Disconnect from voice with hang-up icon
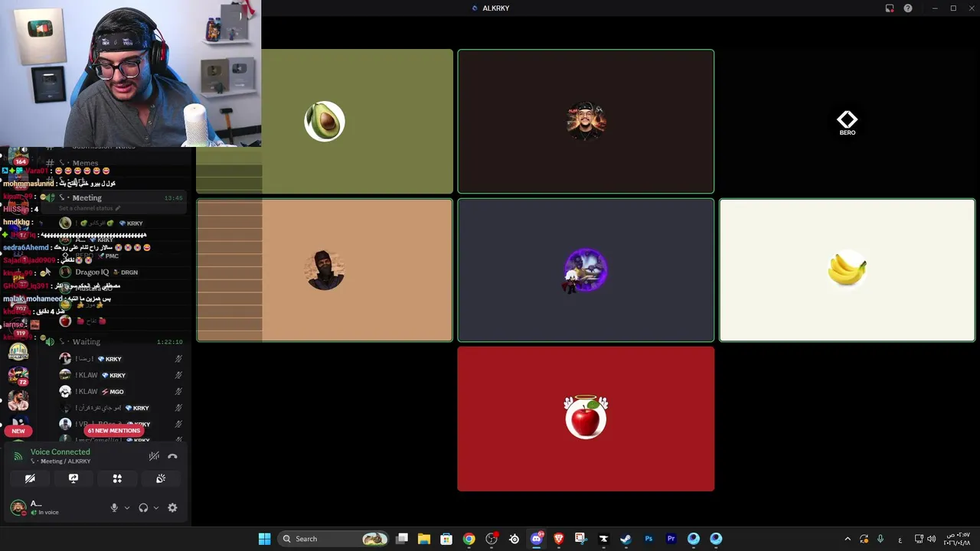Image resolution: width=980 pixels, height=551 pixels. (172, 456)
